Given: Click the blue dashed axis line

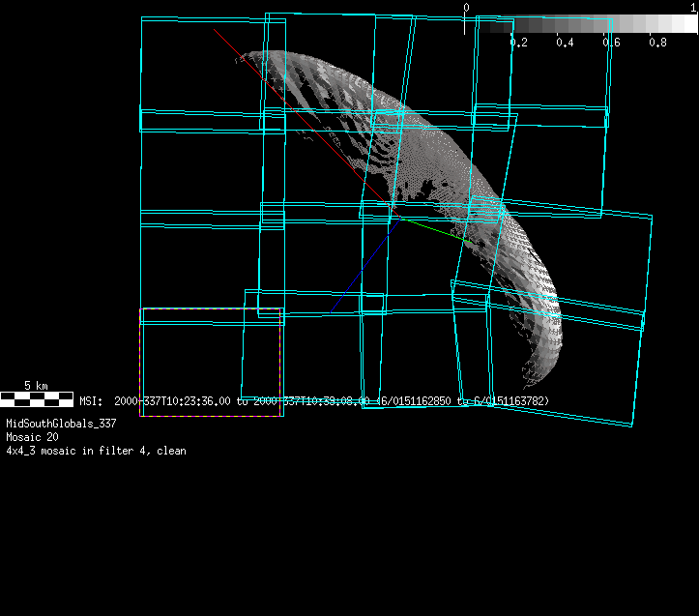Looking at the screenshot, I should tap(365, 266).
